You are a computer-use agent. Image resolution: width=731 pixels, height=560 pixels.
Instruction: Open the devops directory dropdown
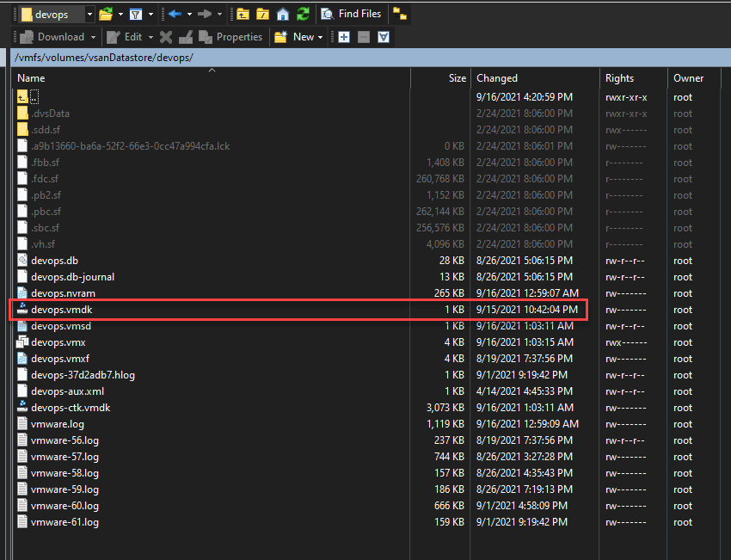coord(89,14)
